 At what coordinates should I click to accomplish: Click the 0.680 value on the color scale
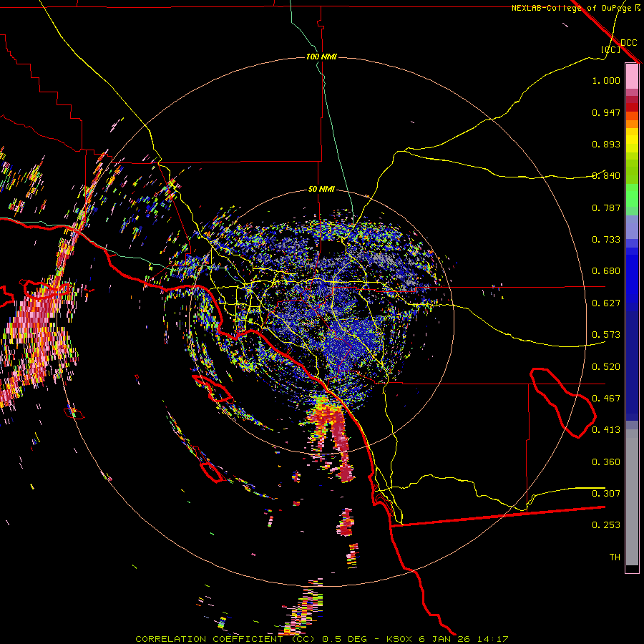pos(606,271)
